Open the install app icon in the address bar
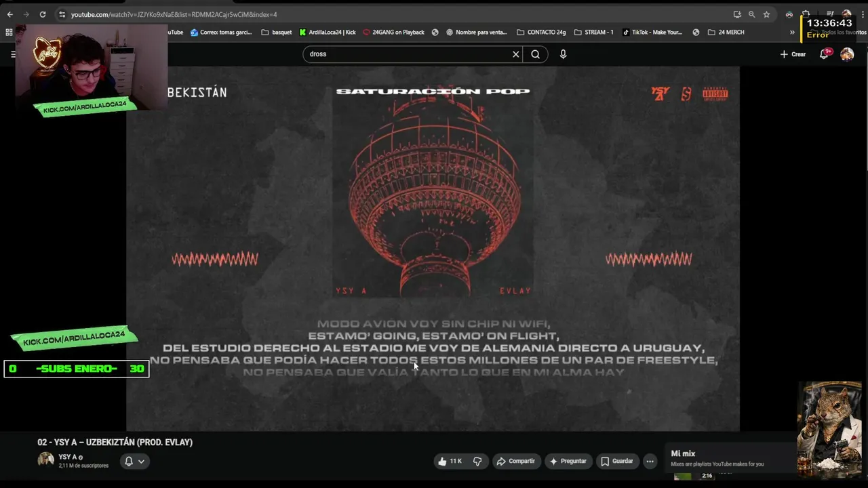Image resolution: width=868 pixels, height=488 pixels. coord(737,14)
